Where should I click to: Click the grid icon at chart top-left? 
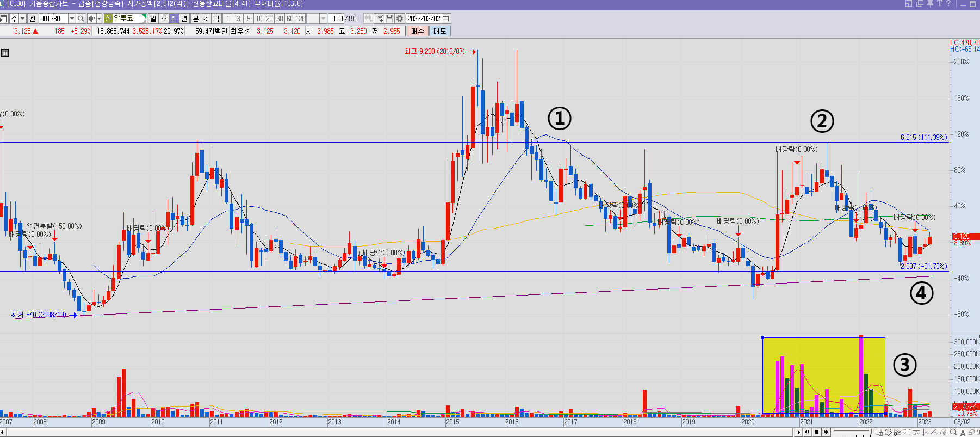[5, 53]
